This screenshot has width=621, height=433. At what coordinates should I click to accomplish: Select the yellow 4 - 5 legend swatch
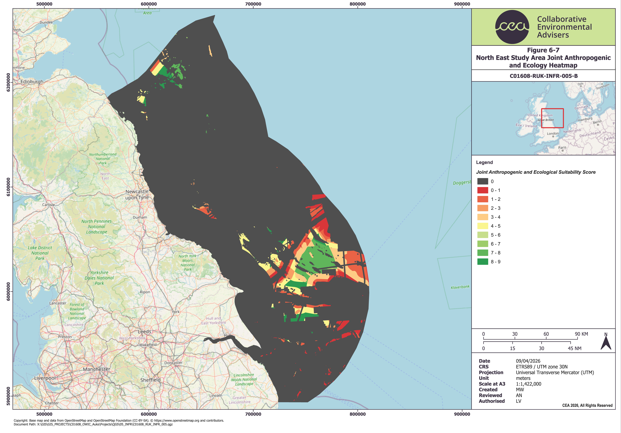pos(482,226)
